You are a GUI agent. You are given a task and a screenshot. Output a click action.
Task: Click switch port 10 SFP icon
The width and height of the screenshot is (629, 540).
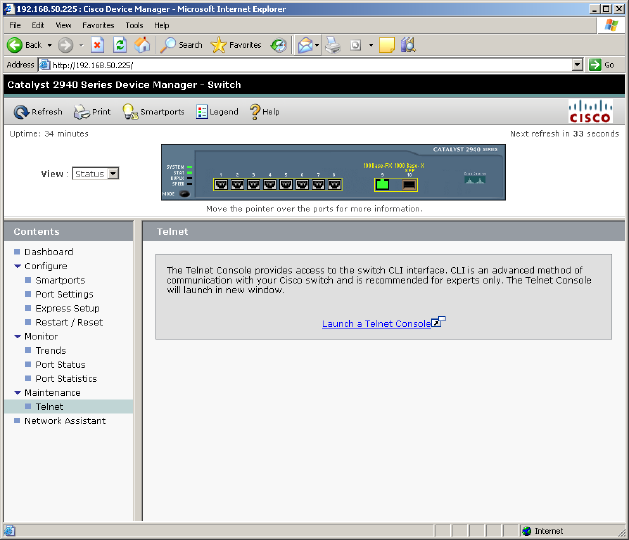[x=409, y=185]
